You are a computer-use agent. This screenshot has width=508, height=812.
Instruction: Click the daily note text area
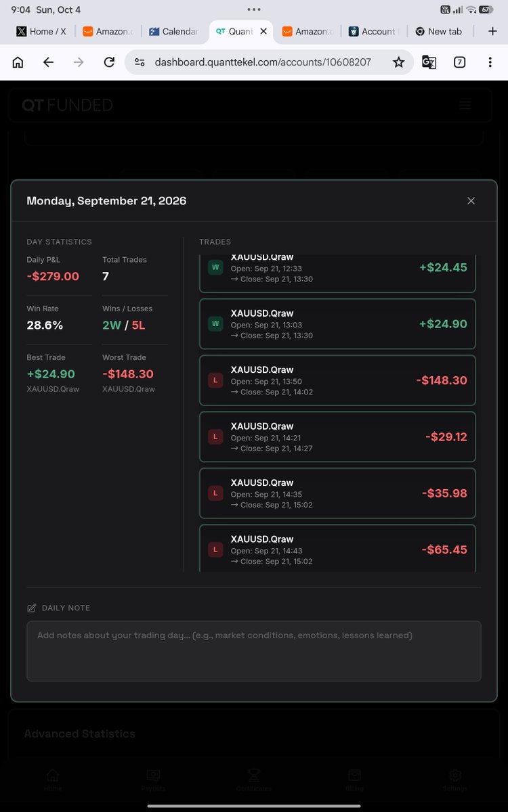(x=254, y=651)
